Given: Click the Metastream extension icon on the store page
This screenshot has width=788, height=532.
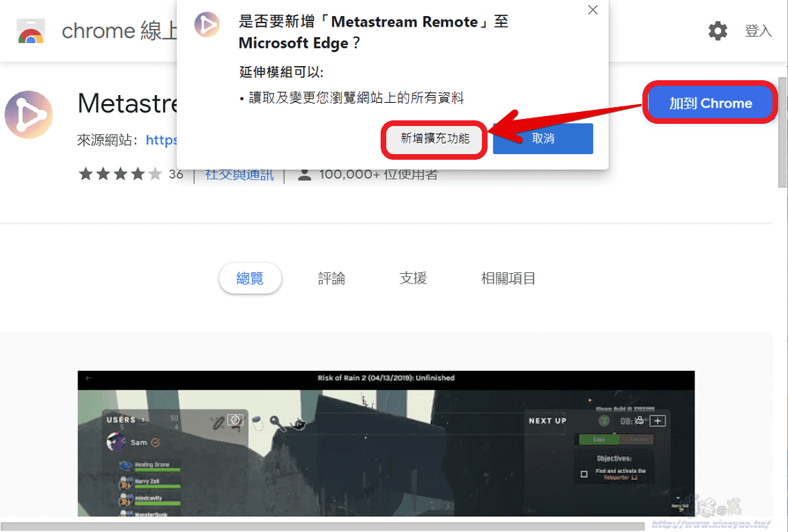Looking at the screenshot, I should [29, 112].
